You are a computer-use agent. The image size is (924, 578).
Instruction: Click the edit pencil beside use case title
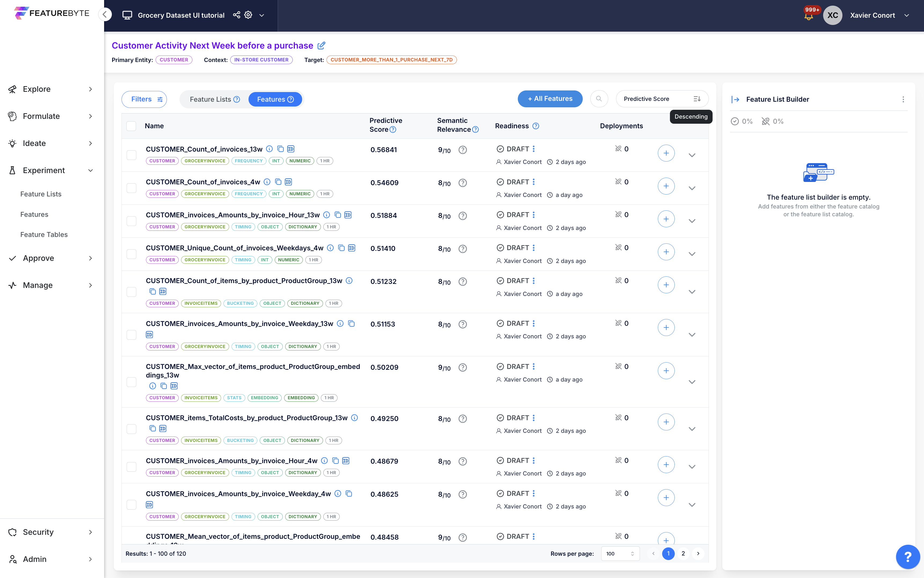(x=321, y=46)
